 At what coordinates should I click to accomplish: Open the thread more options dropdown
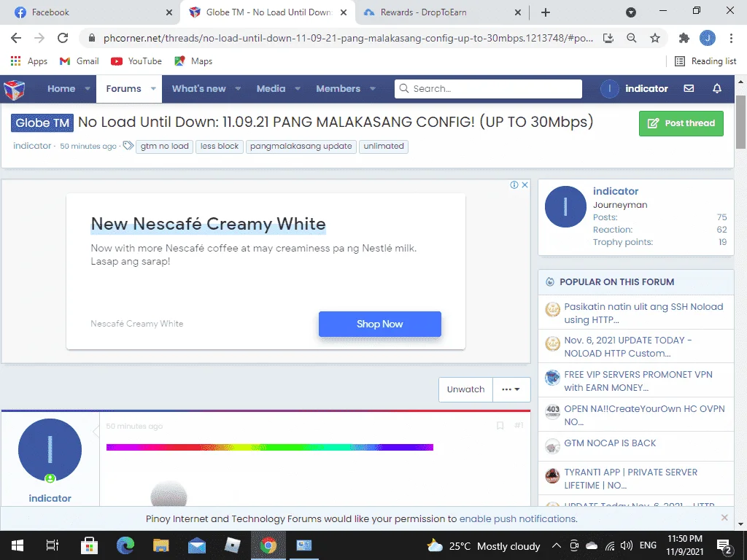pyautogui.click(x=511, y=389)
